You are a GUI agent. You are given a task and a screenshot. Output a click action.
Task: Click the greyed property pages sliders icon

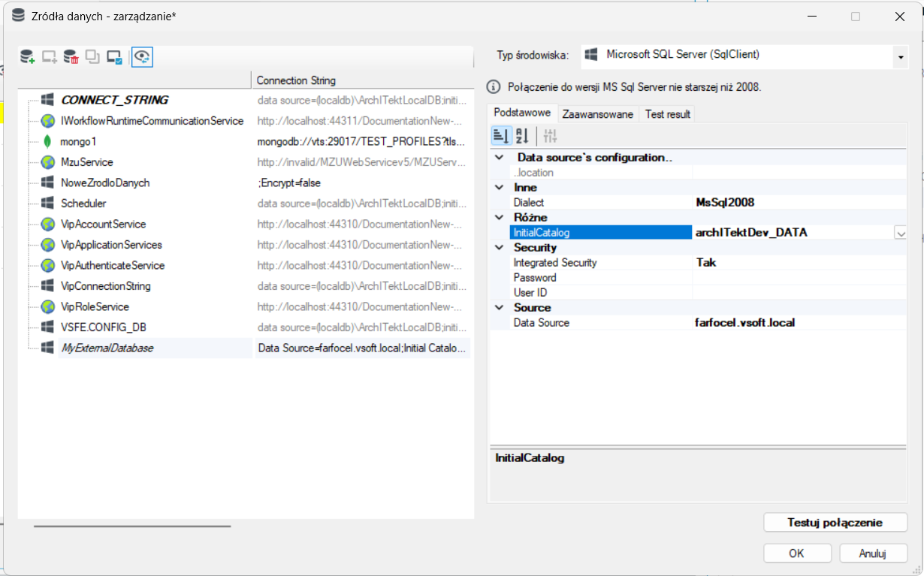[x=550, y=136]
